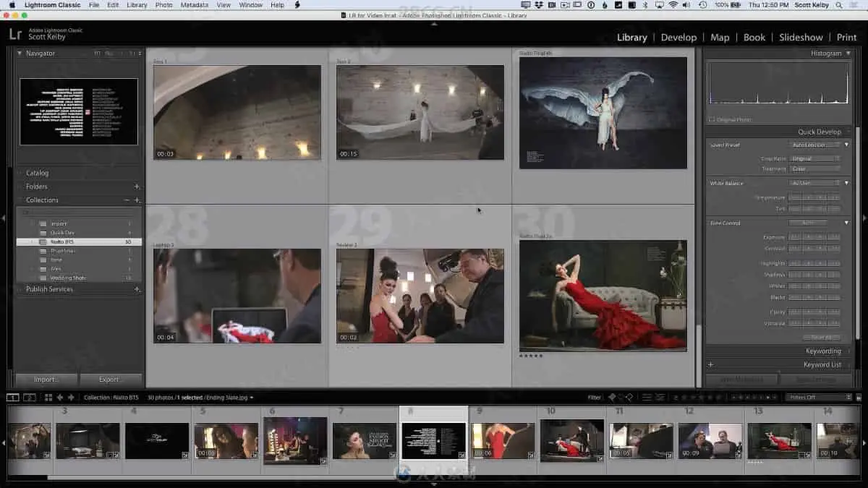Click the grid view icon in filmstrip bar
The height and width of the screenshot is (488, 868).
(x=48, y=397)
